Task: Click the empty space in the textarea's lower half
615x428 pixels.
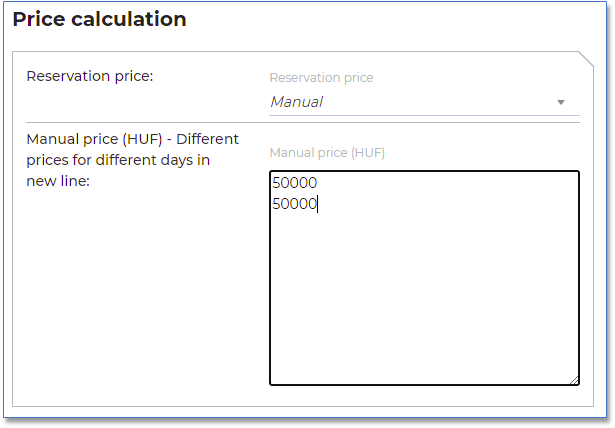Action: coord(423,320)
